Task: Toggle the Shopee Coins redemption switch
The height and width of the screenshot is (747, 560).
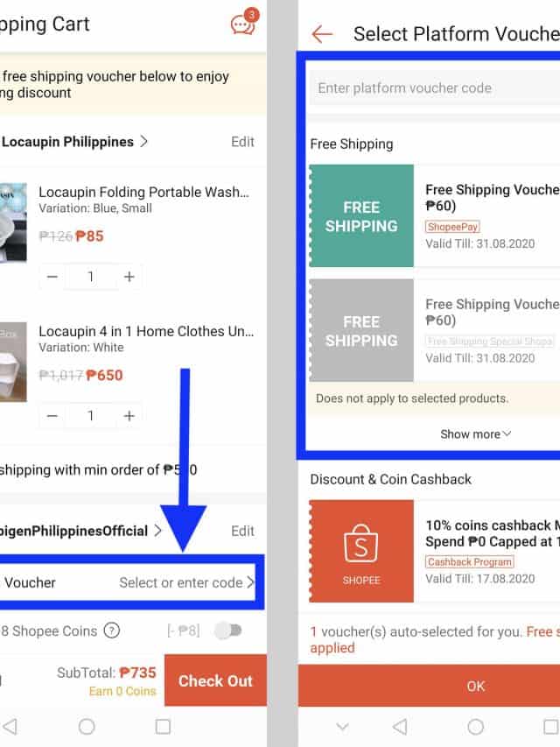Action: [228, 631]
